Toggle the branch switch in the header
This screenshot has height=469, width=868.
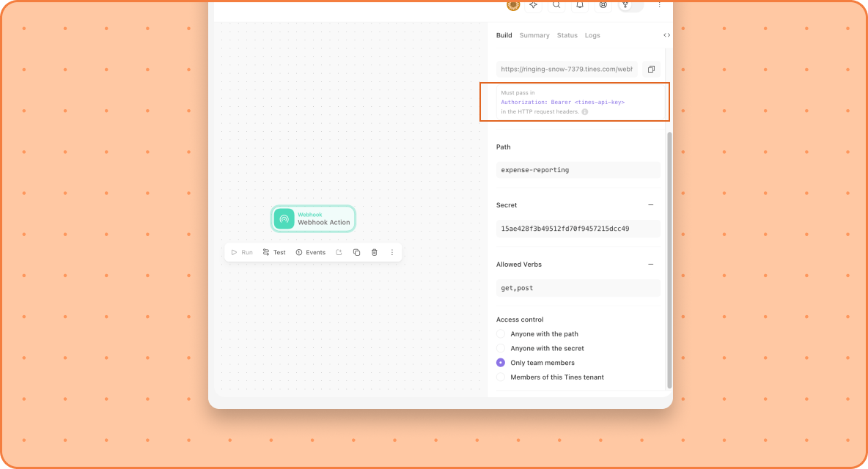[x=630, y=5]
